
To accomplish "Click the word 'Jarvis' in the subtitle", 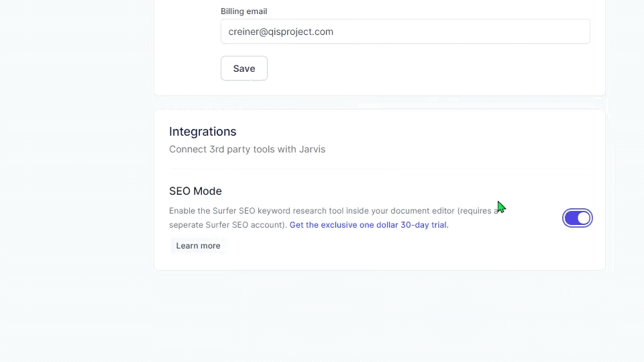I will tap(312, 149).
